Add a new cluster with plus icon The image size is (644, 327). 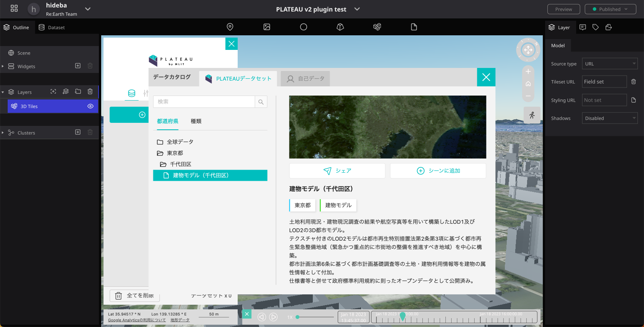tap(78, 132)
